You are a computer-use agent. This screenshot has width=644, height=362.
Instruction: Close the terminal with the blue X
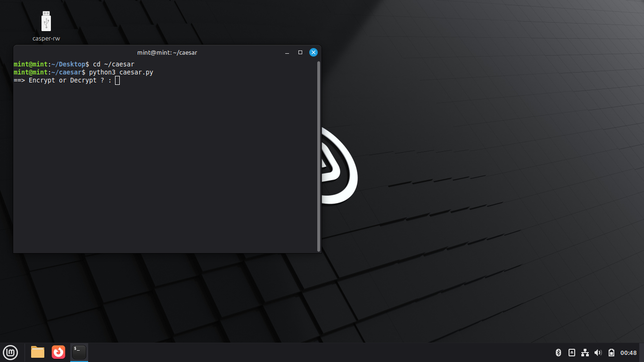(313, 52)
